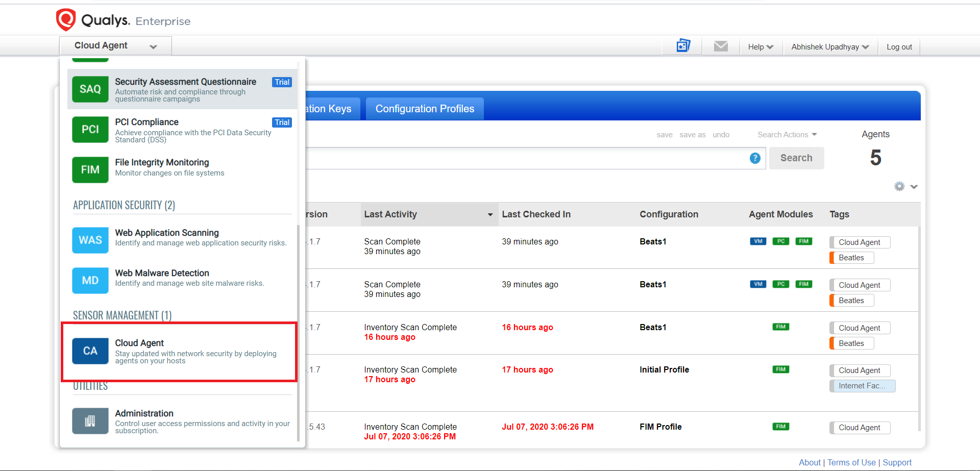
Task: Launch the WAS Web Application Scanning icon
Action: (x=90, y=240)
